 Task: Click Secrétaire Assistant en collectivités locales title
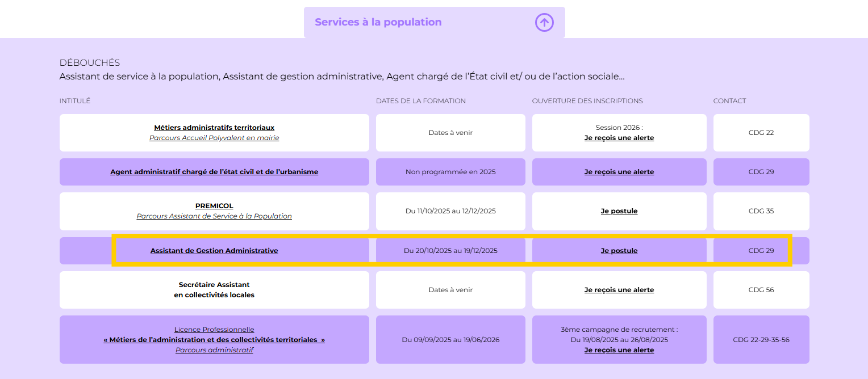point(214,290)
